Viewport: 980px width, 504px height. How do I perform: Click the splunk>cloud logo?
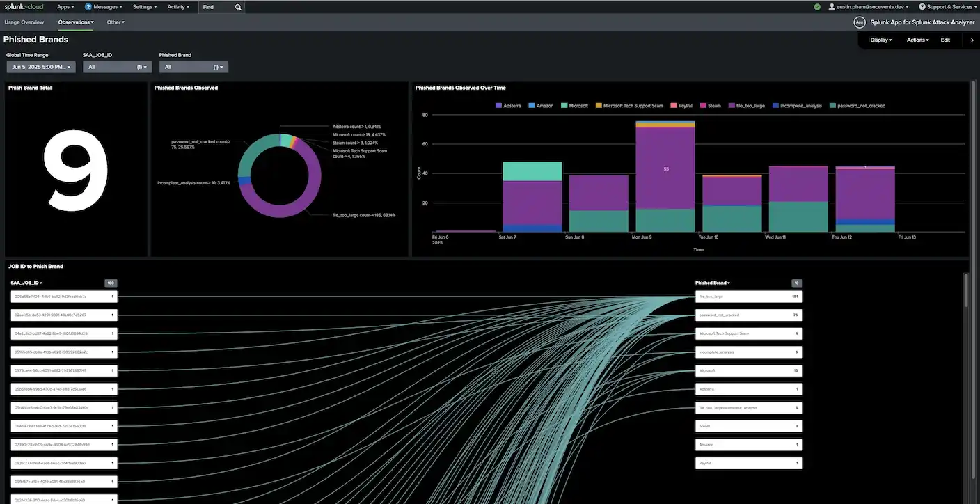click(24, 6)
